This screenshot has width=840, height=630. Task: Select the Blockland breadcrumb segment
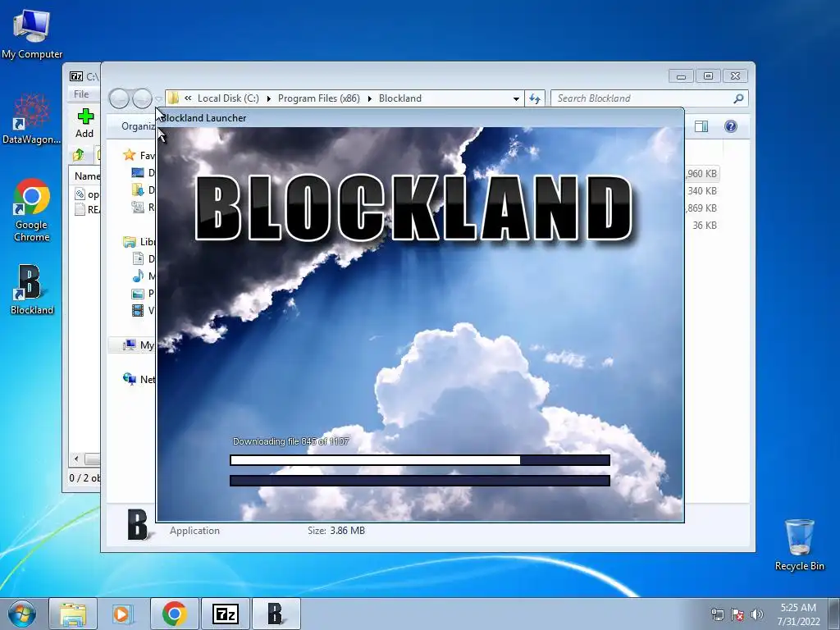pos(400,98)
